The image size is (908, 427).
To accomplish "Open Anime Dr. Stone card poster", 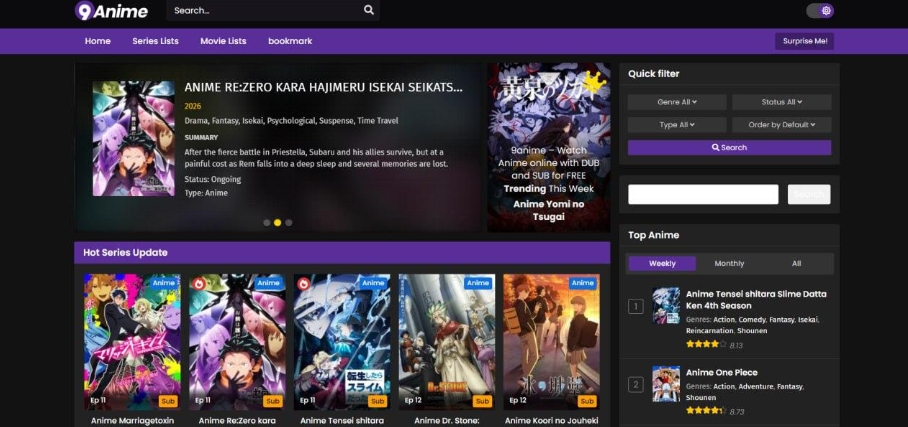I will [x=446, y=342].
